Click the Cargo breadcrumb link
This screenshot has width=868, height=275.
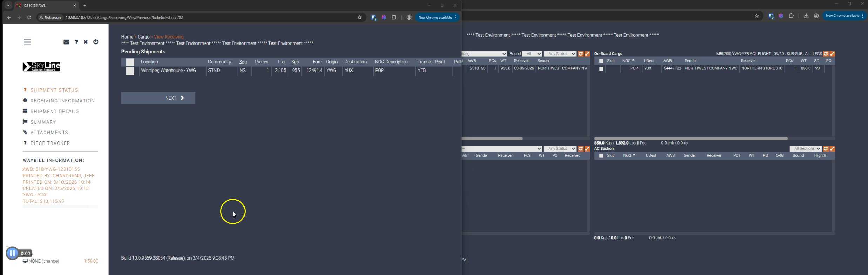[x=143, y=37]
